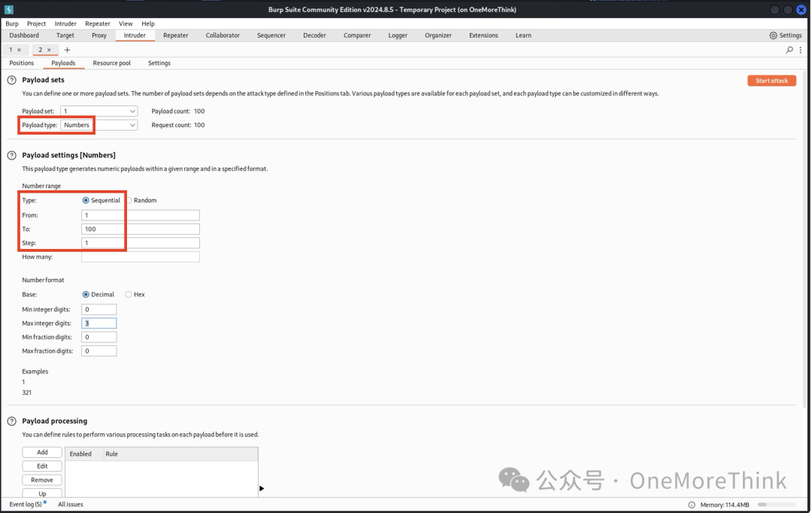The height and width of the screenshot is (513, 812).
Task: Open the Settings gear icon
Action: click(x=773, y=35)
